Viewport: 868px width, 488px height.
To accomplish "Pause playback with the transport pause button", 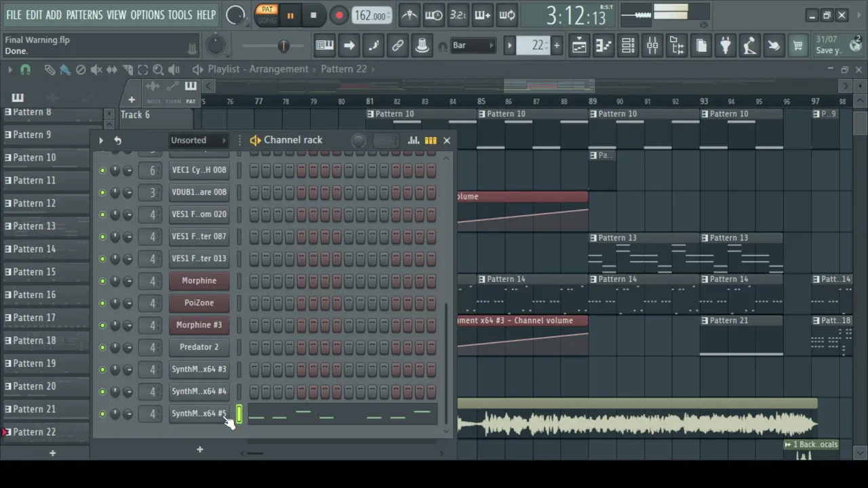I will (x=290, y=16).
